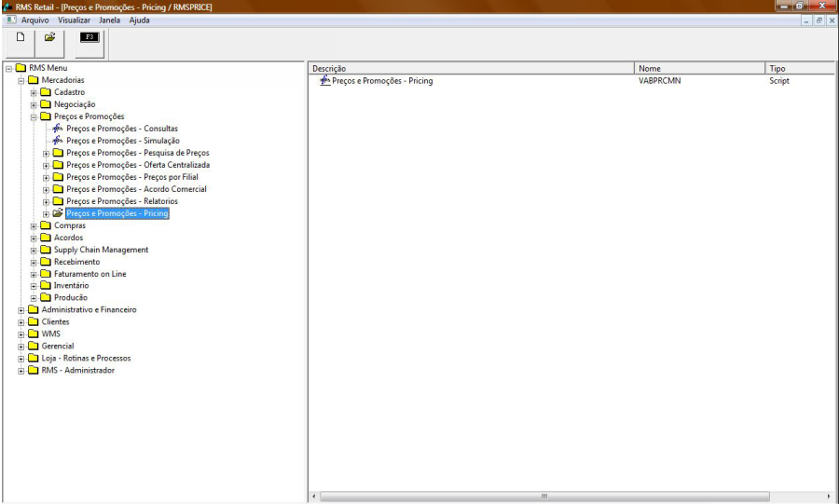The height and width of the screenshot is (504, 839).
Task: Expand Preços por Filial node
Action: click(46, 178)
